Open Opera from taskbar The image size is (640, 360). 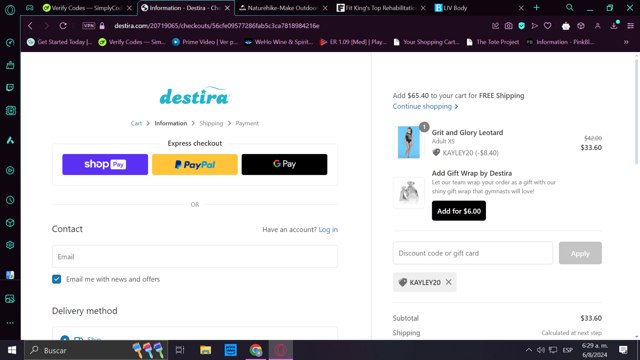[x=280, y=350]
